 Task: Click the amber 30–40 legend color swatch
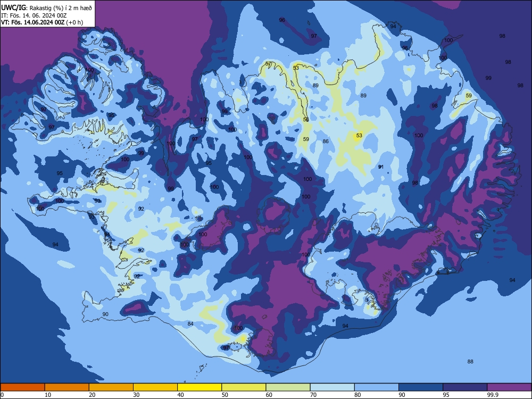pyautogui.click(x=155, y=387)
